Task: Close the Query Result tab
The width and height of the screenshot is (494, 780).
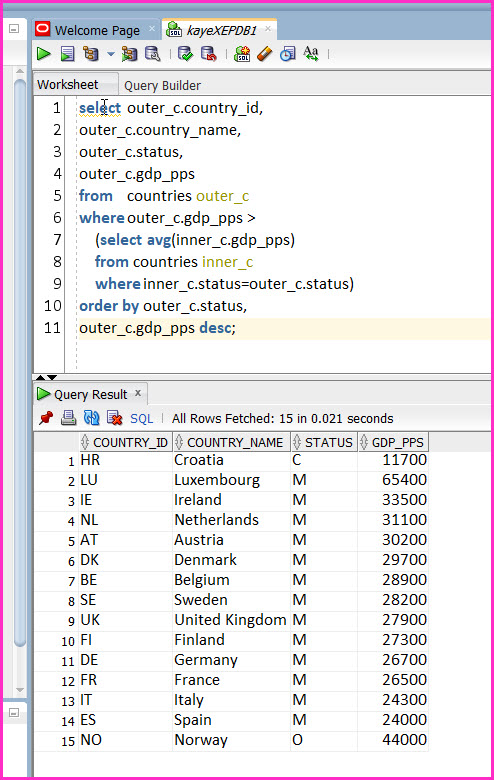Action: click(138, 393)
